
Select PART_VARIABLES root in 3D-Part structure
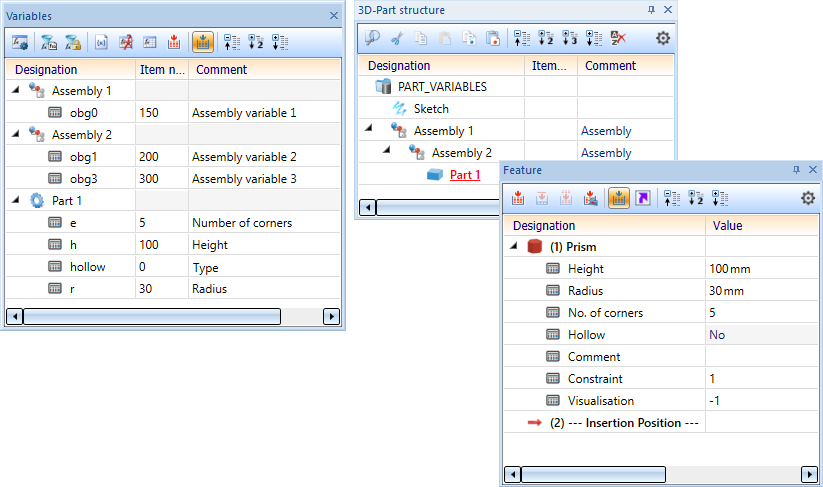(442, 87)
